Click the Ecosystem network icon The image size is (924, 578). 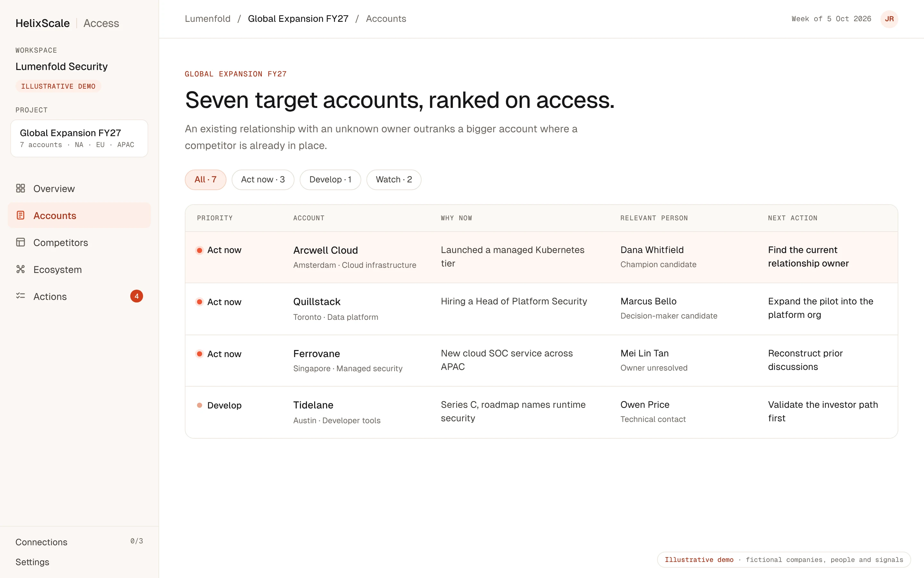click(x=21, y=269)
